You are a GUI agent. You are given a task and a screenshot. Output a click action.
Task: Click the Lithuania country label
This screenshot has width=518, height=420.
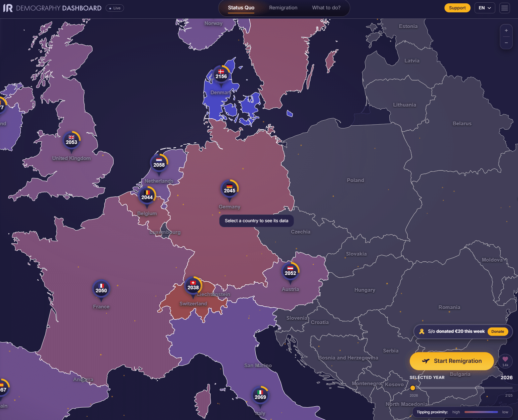(x=405, y=105)
